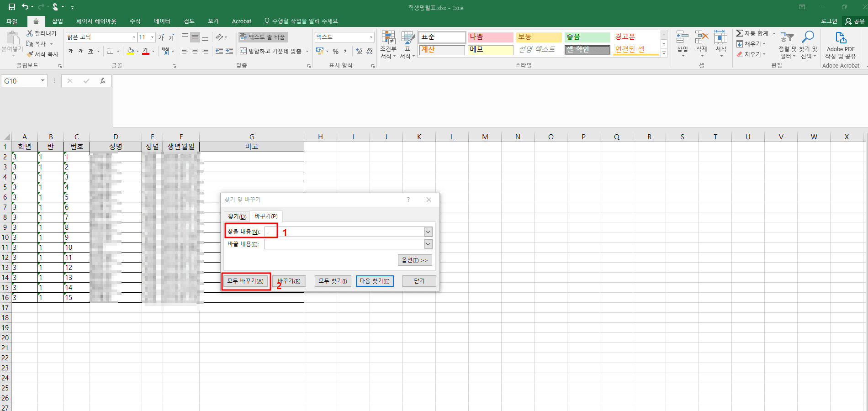Apply comma style number format
This screenshot has height=411, width=868.
point(345,51)
